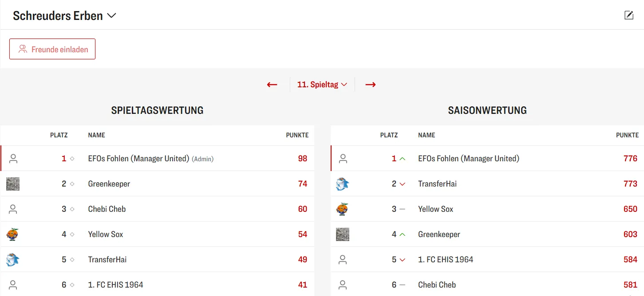Click Greenkeeper avatar in season ranking
Viewport: 644px width, 296px height.
pyautogui.click(x=342, y=234)
